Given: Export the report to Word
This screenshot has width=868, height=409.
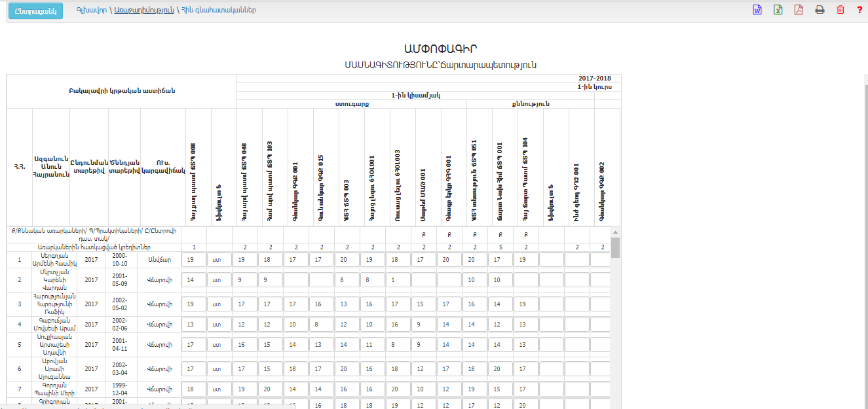Looking at the screenshot, I should [757, 10].
